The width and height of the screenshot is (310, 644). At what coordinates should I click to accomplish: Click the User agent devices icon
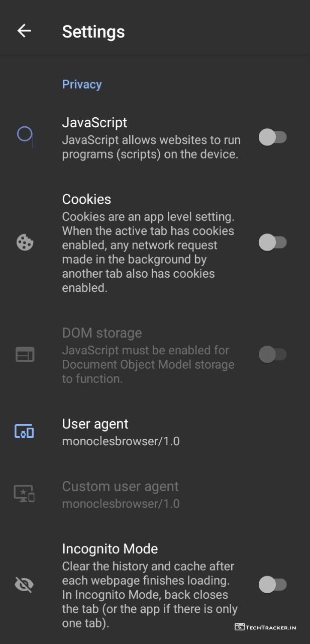(x=24, y=431)
